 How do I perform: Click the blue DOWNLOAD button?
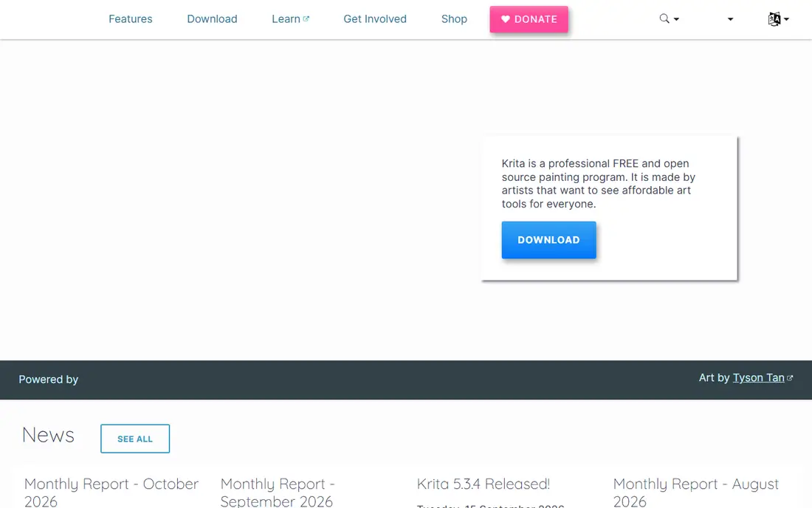click(548, 240)
